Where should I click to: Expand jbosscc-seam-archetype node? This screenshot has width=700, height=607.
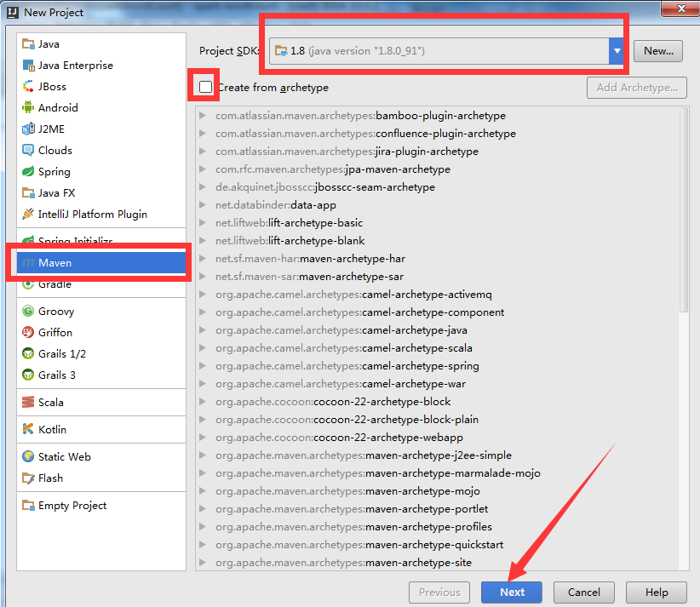click(203, 187)
